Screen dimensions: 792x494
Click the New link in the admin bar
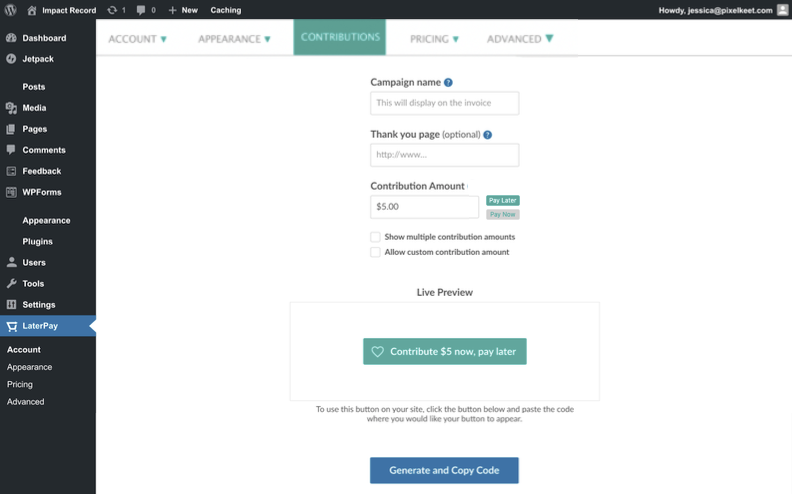(189, 10)
